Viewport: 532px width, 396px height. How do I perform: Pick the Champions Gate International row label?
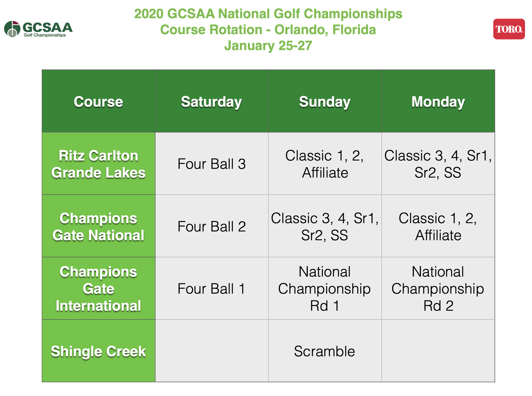[x=98, y=289]
